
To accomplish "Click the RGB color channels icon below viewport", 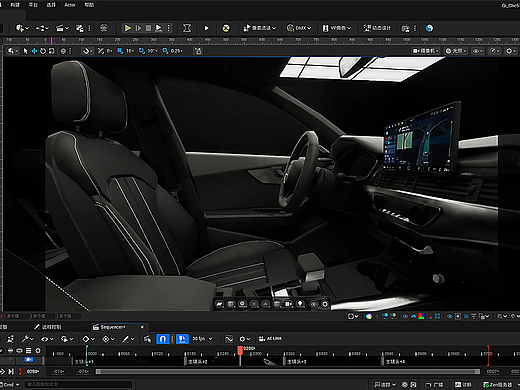I will click(421, 316).
